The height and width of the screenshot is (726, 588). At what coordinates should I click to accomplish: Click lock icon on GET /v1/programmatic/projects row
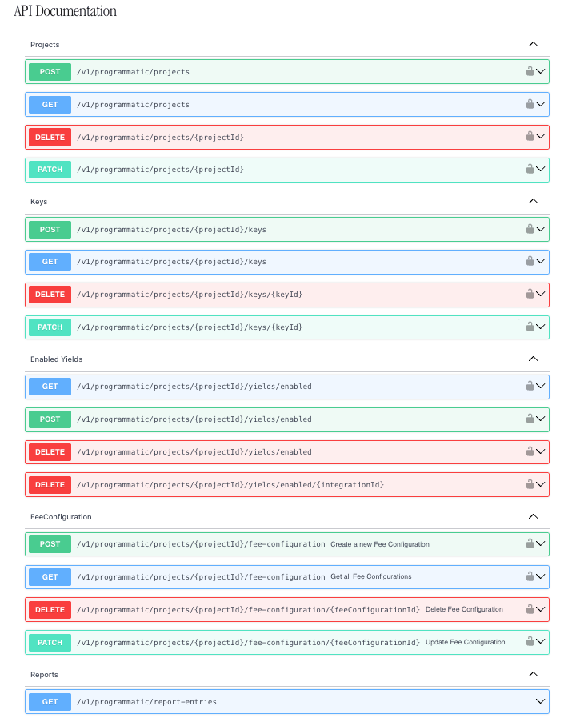point(530,104)
